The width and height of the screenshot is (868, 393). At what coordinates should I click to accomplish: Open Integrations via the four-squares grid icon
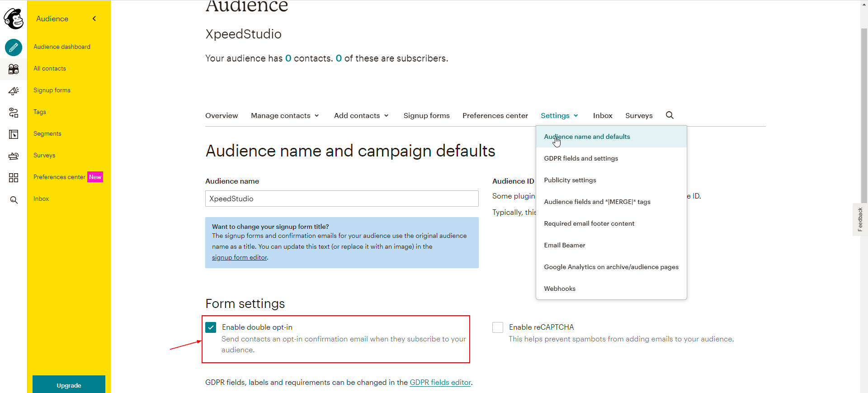[x=14, y=177]
